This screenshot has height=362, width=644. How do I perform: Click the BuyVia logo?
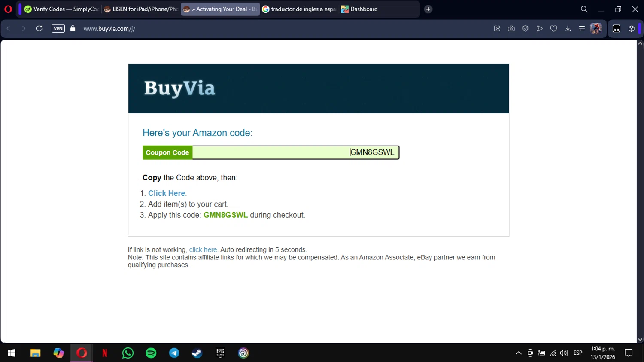(x=179, y=88)
